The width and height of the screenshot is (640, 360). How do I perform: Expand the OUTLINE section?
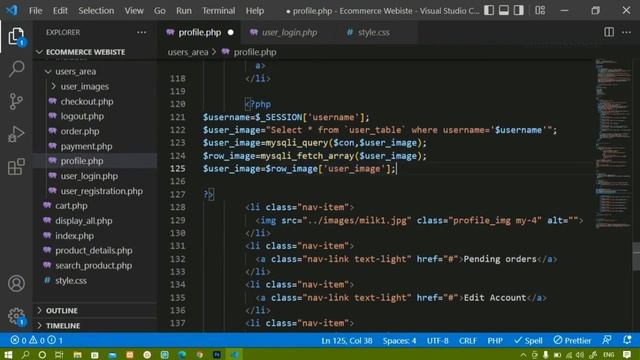coord(40,311)
